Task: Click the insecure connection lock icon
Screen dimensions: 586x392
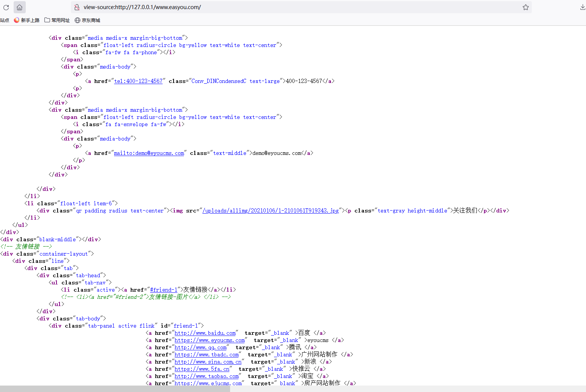Action: (77, 7)
